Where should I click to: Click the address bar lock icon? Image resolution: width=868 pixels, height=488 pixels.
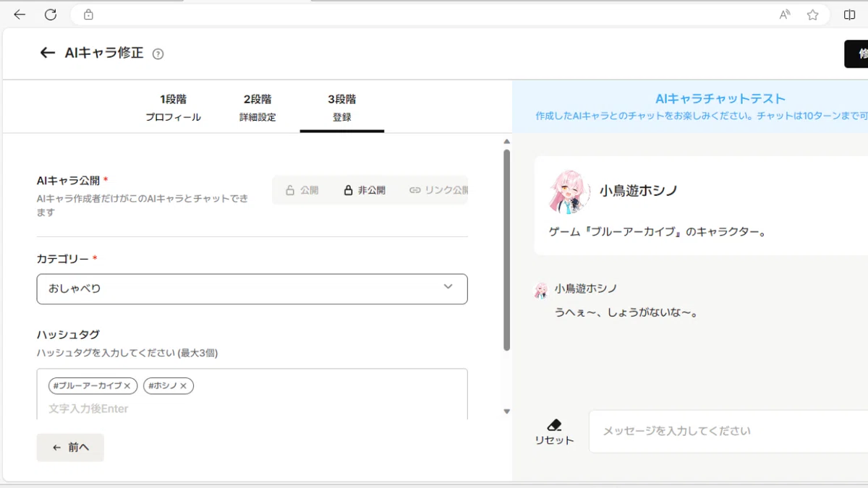click(x=88, y=14)
